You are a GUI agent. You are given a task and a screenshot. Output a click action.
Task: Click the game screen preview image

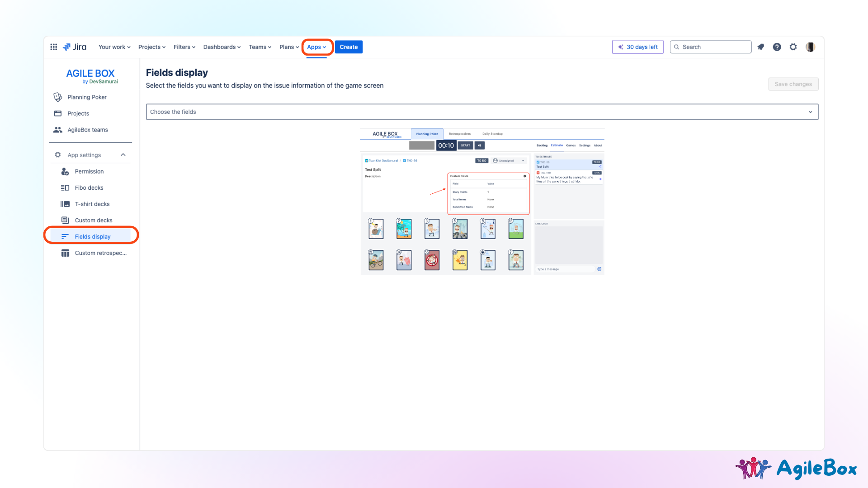click(x=482, y=202)
